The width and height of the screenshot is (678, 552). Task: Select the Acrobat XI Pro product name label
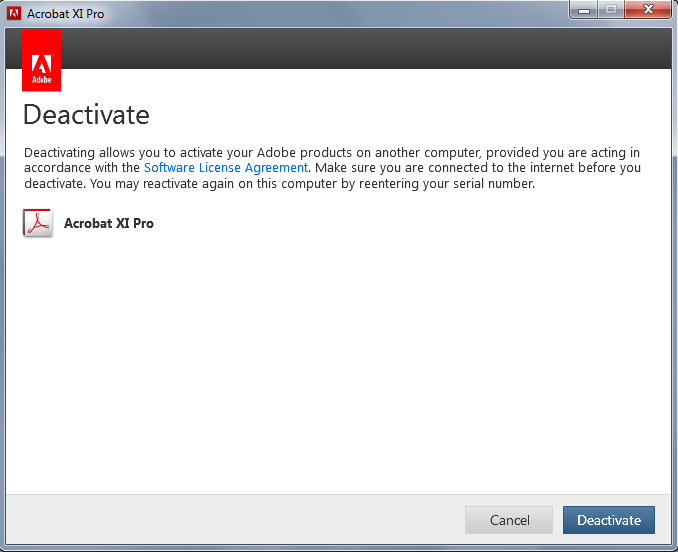pos(109,223)
